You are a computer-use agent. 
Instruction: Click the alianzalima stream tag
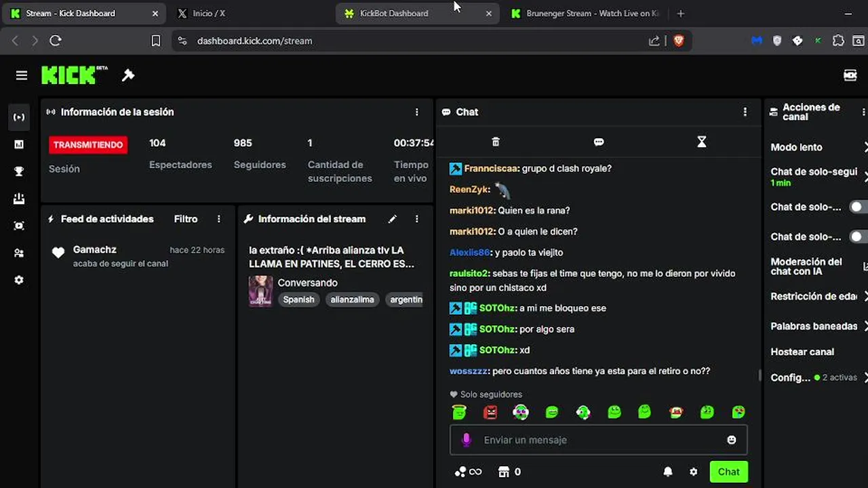(352, 300)
